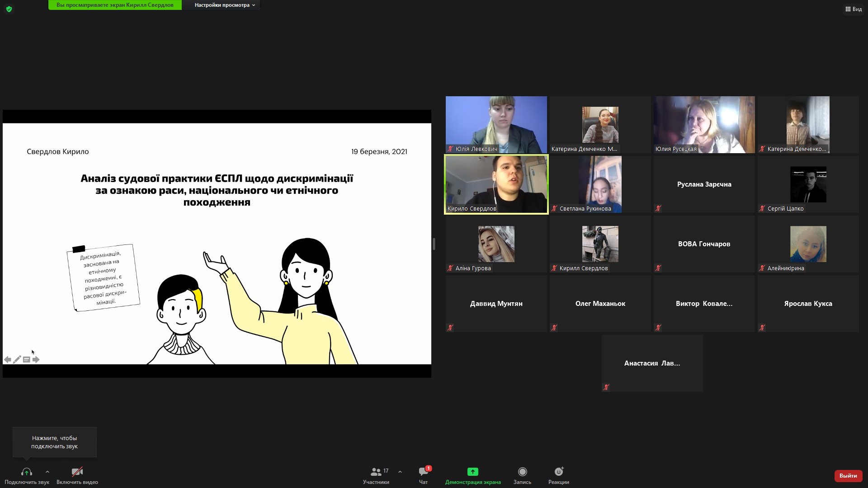Open Настройки просмотра dropdown

pyautogui.click(x=225, y=5)
